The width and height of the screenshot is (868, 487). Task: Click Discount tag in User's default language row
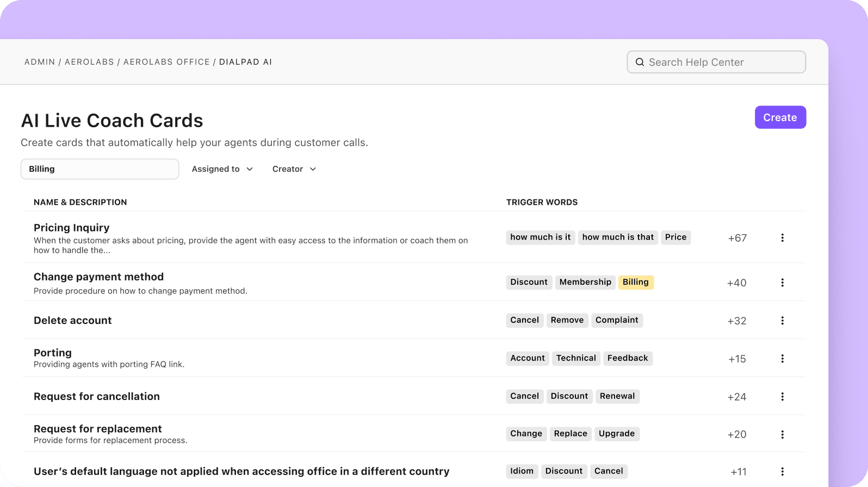(564, 471)
